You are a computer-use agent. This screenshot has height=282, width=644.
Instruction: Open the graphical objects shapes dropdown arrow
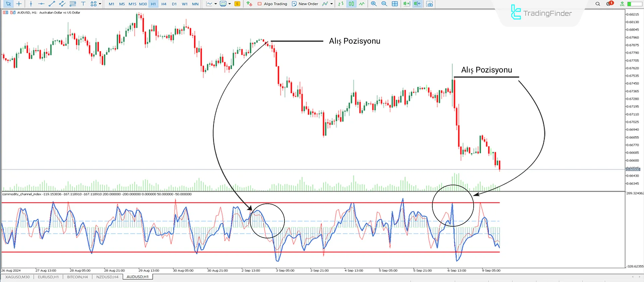click(100, 4)
